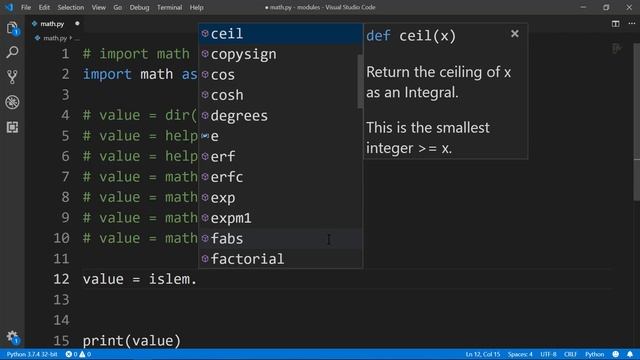Click errors and warnings count in status bar
The image size is (640, 360).
click(78, 354)
